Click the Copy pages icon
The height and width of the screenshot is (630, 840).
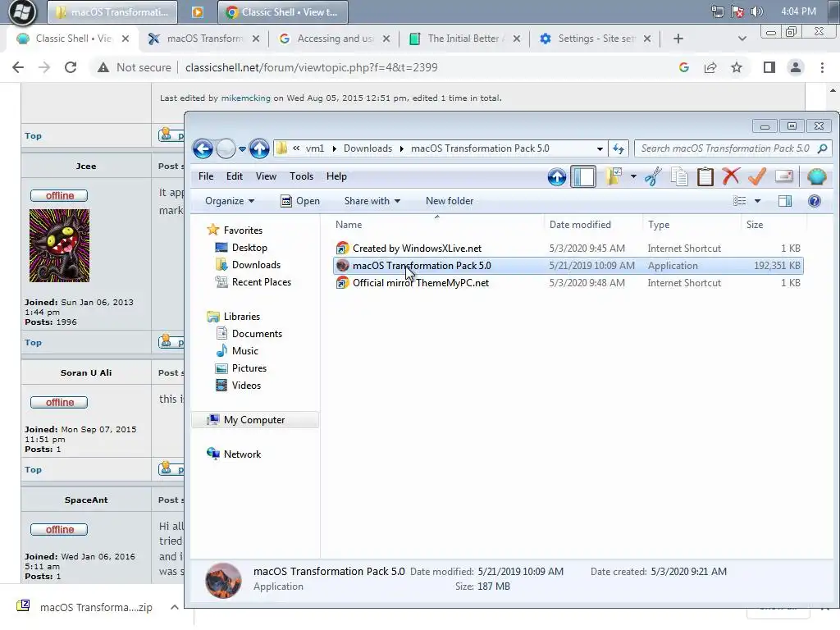(x=679, y=176)
